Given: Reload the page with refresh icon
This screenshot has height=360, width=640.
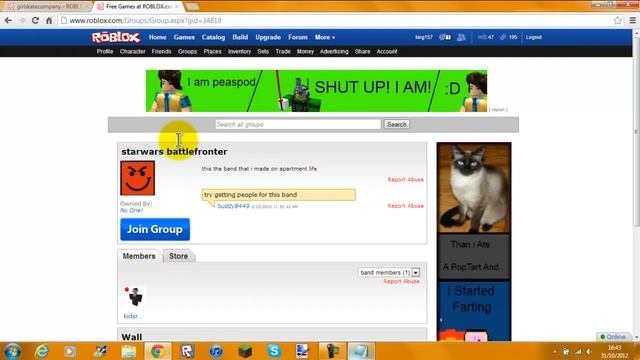Looking at the screenshot, I should (x=36, y=20).
